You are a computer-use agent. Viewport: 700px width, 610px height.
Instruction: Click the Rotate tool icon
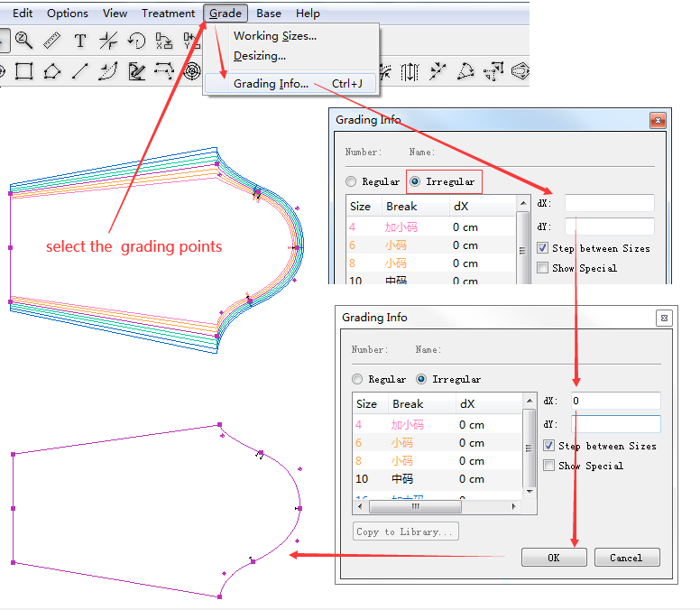136,40
